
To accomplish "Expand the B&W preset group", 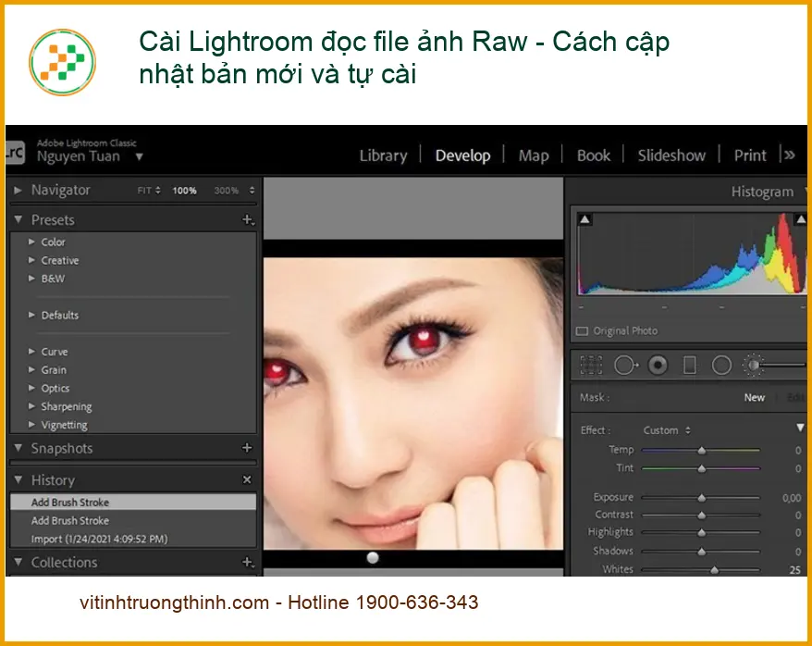I will point(31,279).
